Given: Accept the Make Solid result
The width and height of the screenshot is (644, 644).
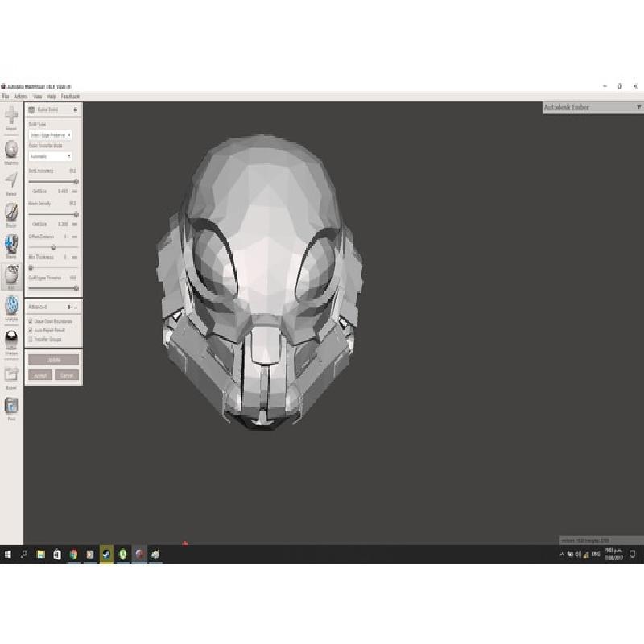Looking at the screenshot, I should [x=39, y=375].
